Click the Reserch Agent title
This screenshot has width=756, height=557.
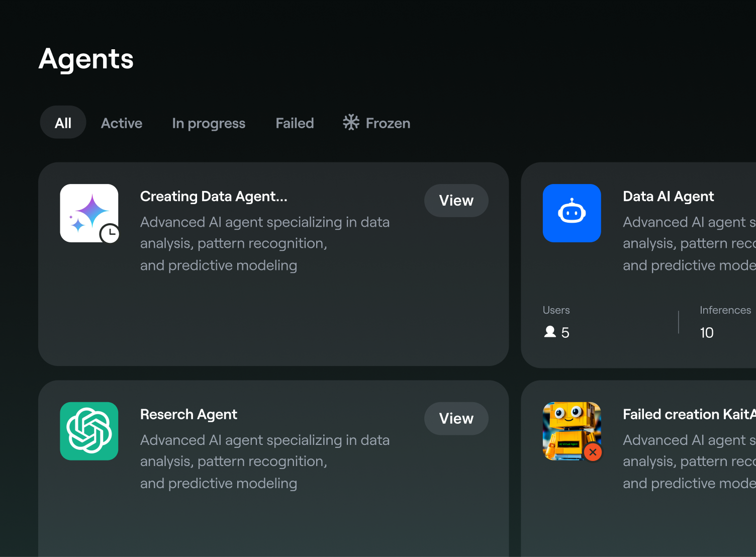click(188, 414)
